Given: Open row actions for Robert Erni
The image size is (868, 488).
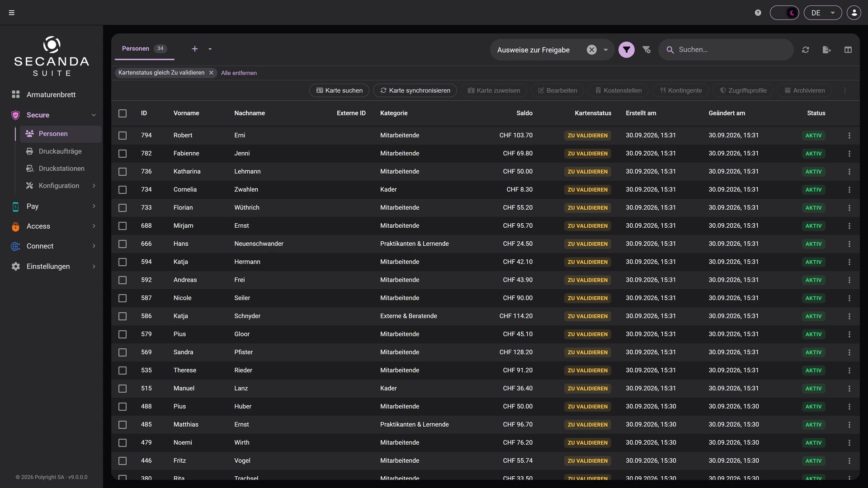Looking at the screenshot, I should (849, 136).
